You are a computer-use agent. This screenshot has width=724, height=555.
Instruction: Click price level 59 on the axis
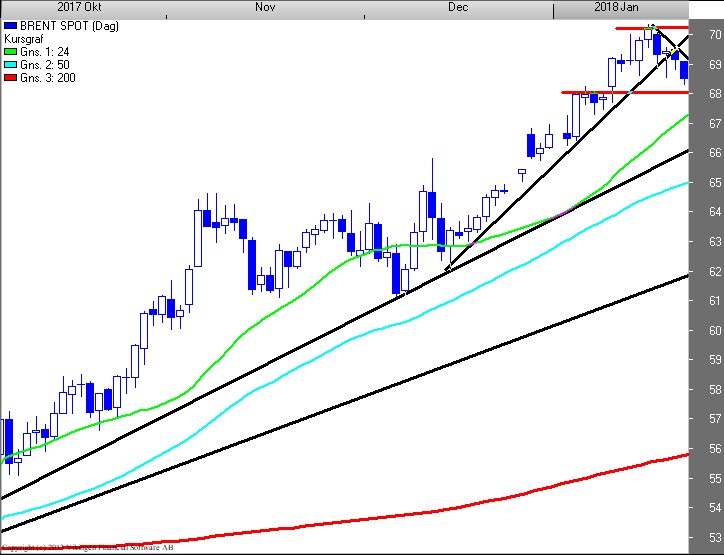tap(715, 360)
